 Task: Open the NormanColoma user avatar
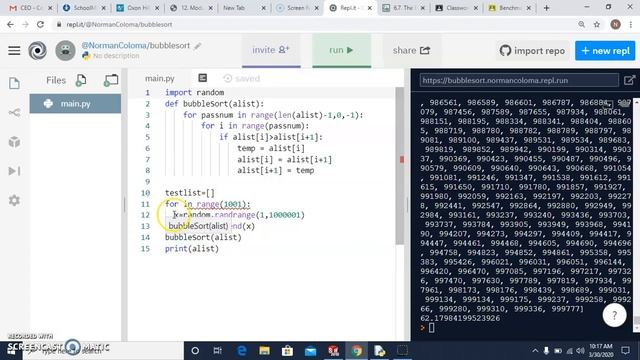[x=65, y=51]
